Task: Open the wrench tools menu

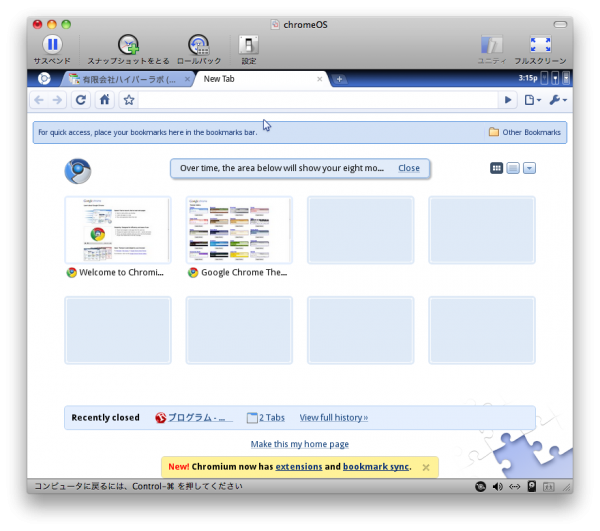Action: click(x=558, y=100)
